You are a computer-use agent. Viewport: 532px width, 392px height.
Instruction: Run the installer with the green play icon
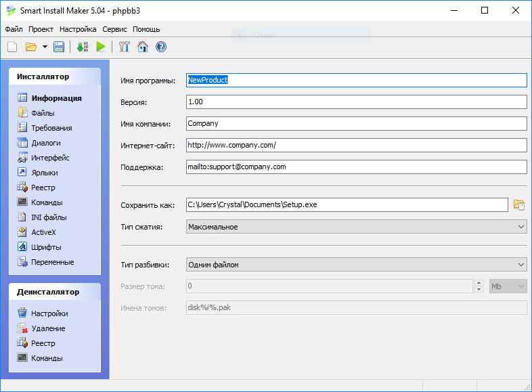click(x=101, y=47)
